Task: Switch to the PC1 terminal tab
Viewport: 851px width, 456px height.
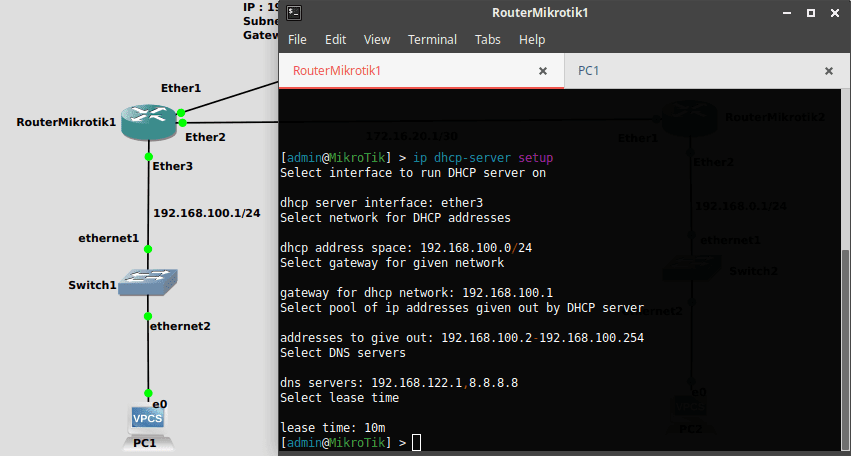Action: [x=707, y=71]
